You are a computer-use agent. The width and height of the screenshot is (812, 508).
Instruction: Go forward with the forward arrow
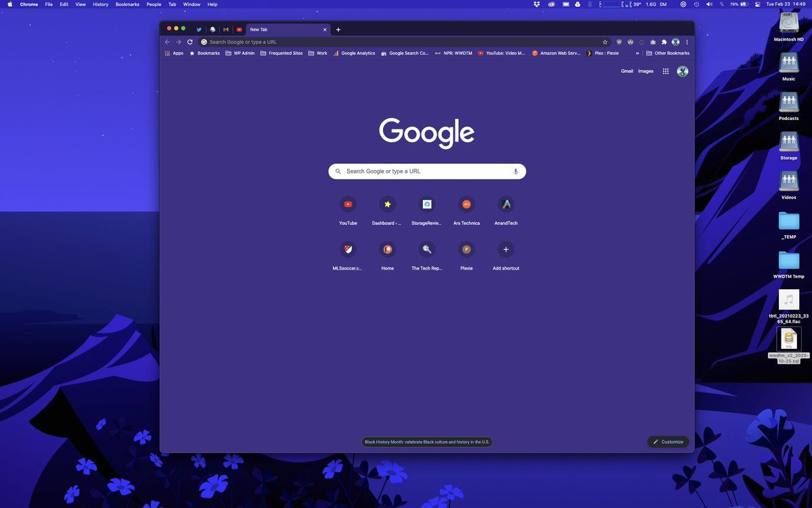click(179, 42)
